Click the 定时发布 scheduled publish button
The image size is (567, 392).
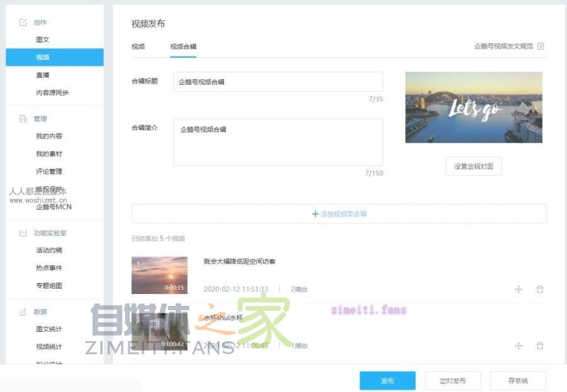pyautogui.click(x=452, y=380)
